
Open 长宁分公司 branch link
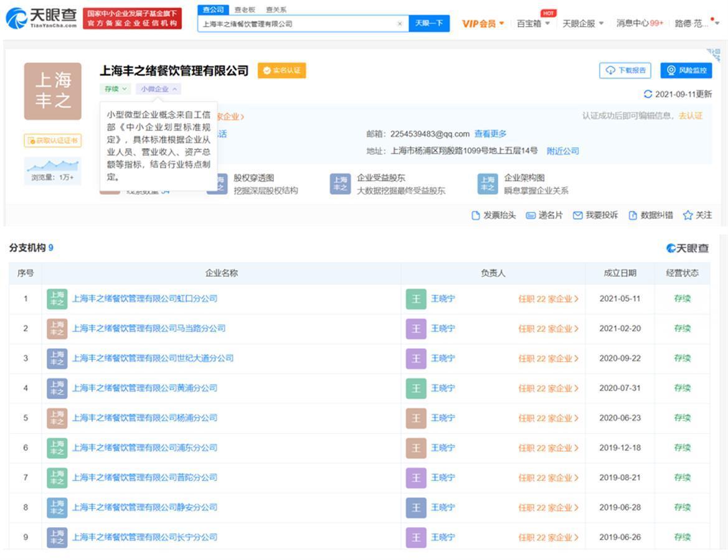click(145, 537)
